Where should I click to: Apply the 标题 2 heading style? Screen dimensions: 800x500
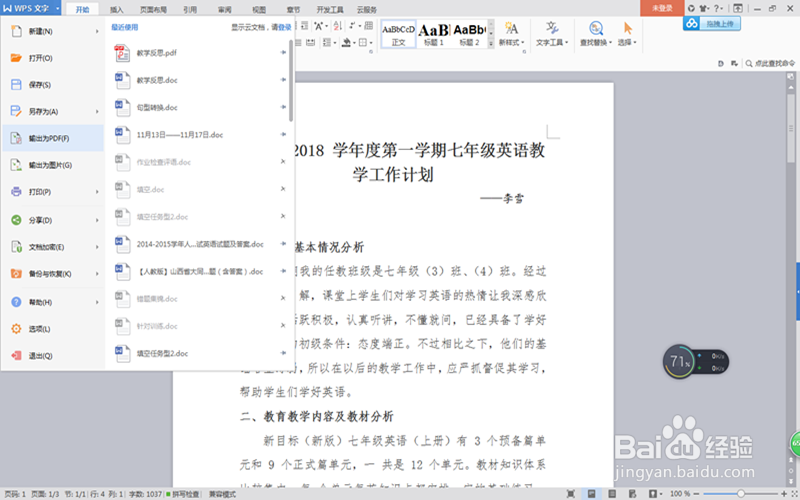click(x=469, y=34)
